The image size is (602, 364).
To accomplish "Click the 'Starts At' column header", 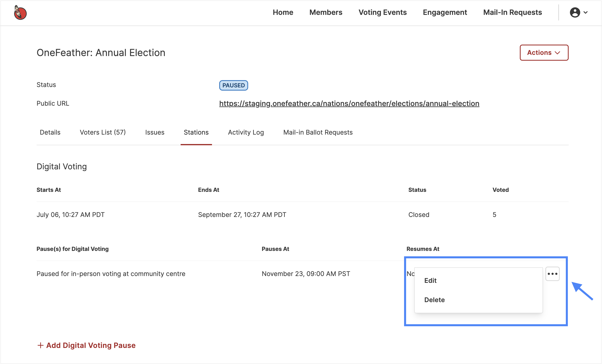I will click(x=49, y=190).
